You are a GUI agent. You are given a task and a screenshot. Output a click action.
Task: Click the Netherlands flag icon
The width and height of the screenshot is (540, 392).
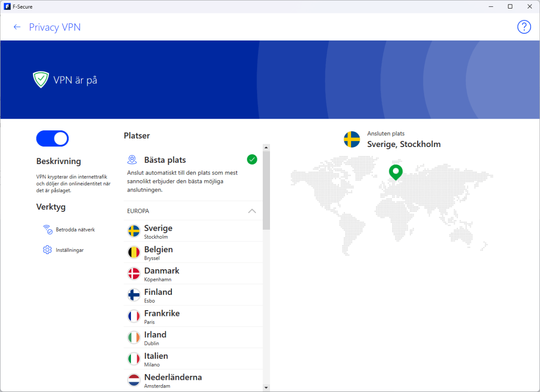coord(134,380)
